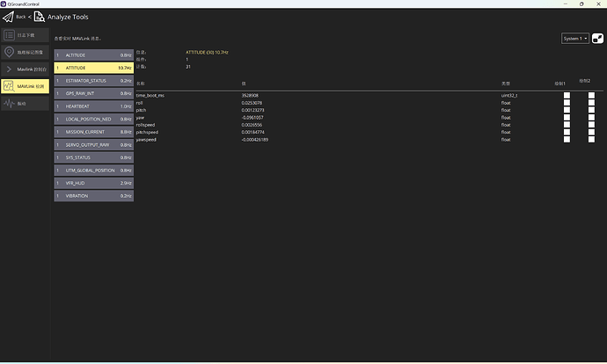This screenshot has width=607, height=364.
Task: Check plot 1 box for time_boot_ms
Action: 567,96
